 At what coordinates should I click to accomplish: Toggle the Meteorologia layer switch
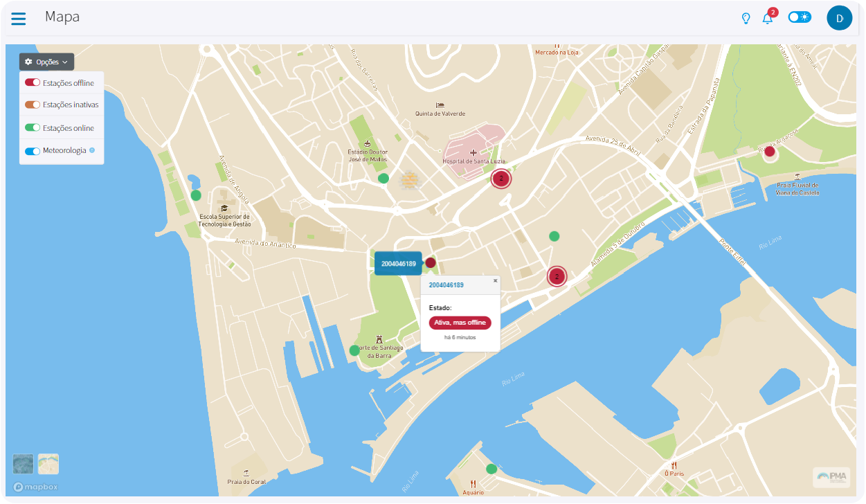[33, 151]
